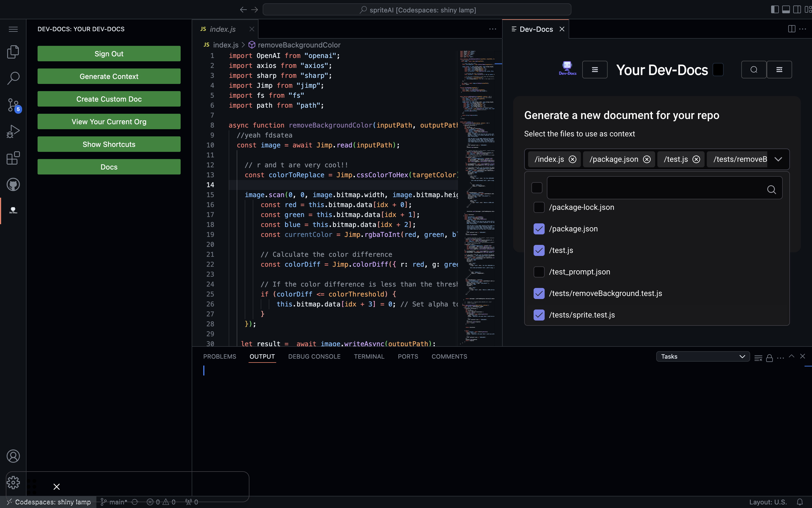This screenshot has height=508, width=812.
Task: Open the GitHub view in activity bar
Action: click(x=13, y=184)
